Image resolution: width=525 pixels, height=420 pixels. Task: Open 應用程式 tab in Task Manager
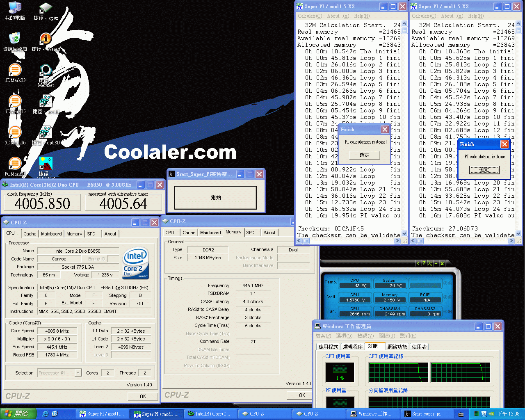click(329, 347)
